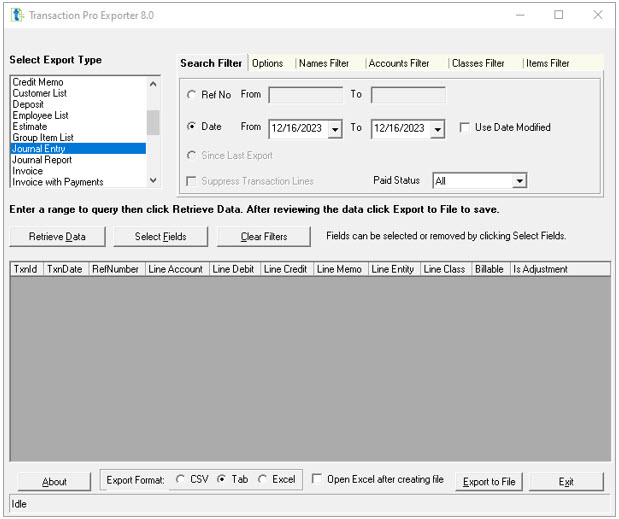Check the Use Date Modified checkbox

point(465,127)
